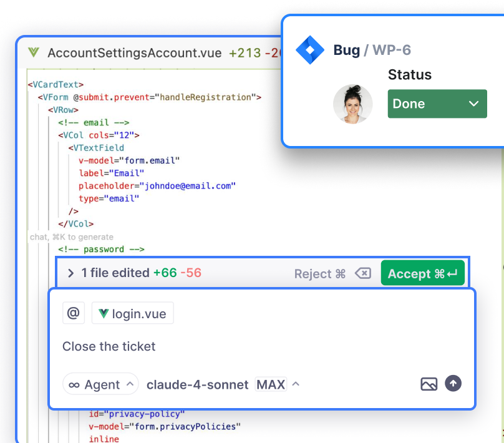Click the Reject button
504x443 pixels.
[x=319, y=274]
